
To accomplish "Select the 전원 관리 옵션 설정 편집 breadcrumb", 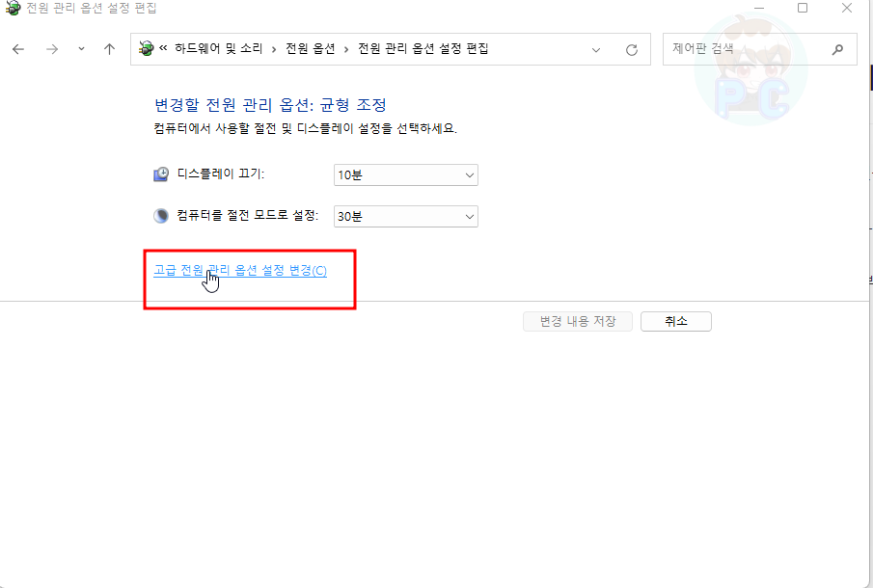I will tap(423, 49).
